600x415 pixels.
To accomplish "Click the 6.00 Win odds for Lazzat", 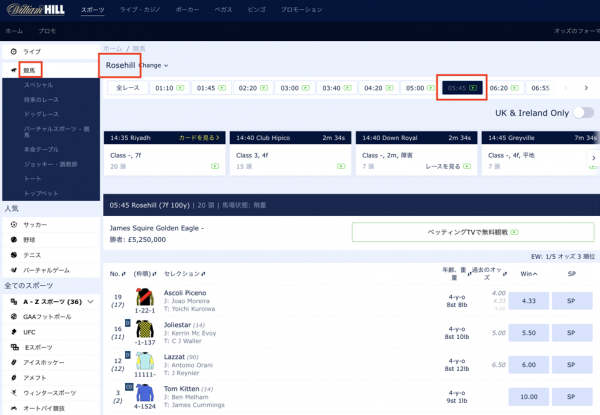I will (x=529, y=365).
